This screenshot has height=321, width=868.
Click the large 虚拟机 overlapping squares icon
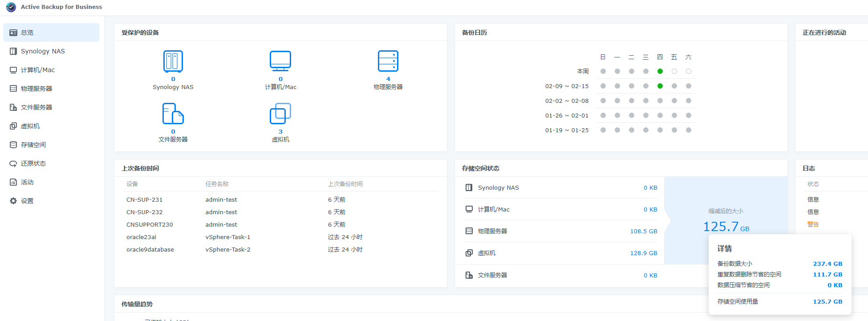[280, 114]
